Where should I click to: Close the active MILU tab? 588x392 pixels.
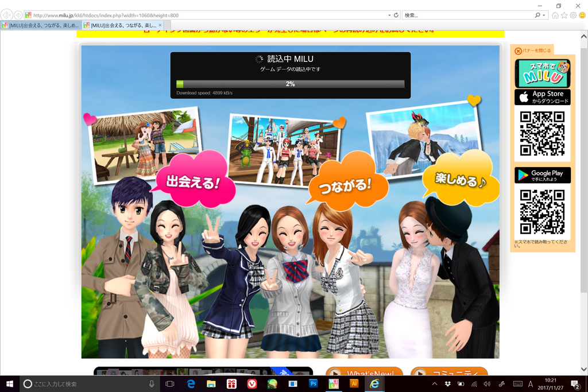point(160,25)
